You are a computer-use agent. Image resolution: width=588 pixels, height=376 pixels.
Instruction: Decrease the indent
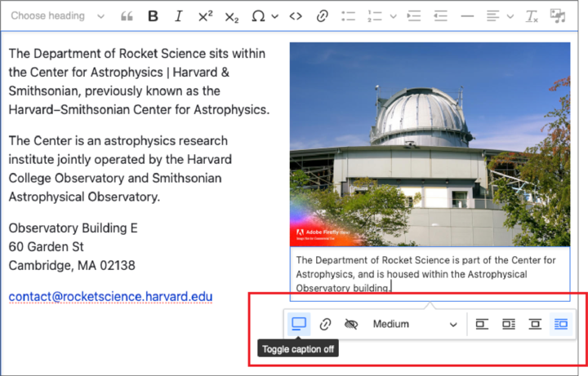tap(440, 16)
